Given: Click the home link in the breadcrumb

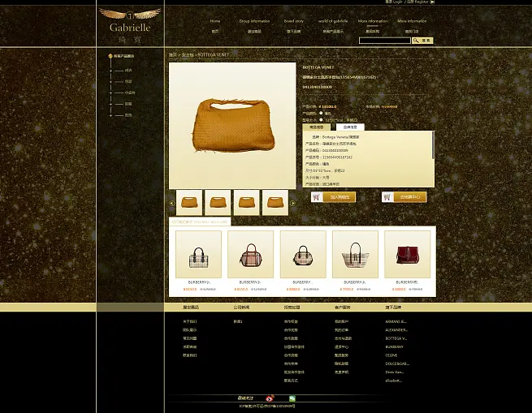Looking at the screenshot, I should pyautogui.click(x=173, y=54).
